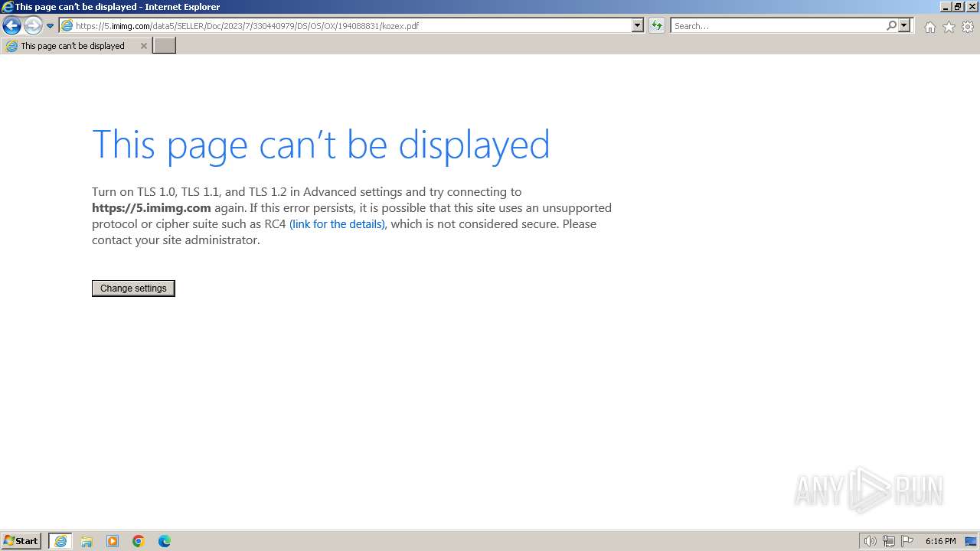Image resolution: width=980 pixels, height=551 pixels.
Task: Click the page icon in the address bar
Action: [67, 25]
